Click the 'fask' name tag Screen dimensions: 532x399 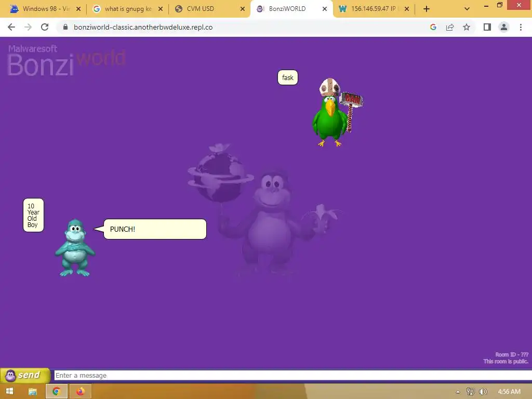point(288,78)
